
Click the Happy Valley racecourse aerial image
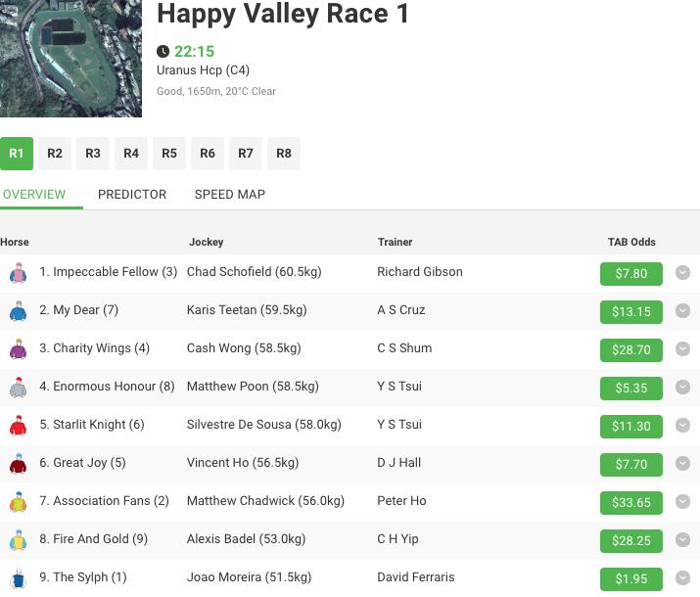70,59
